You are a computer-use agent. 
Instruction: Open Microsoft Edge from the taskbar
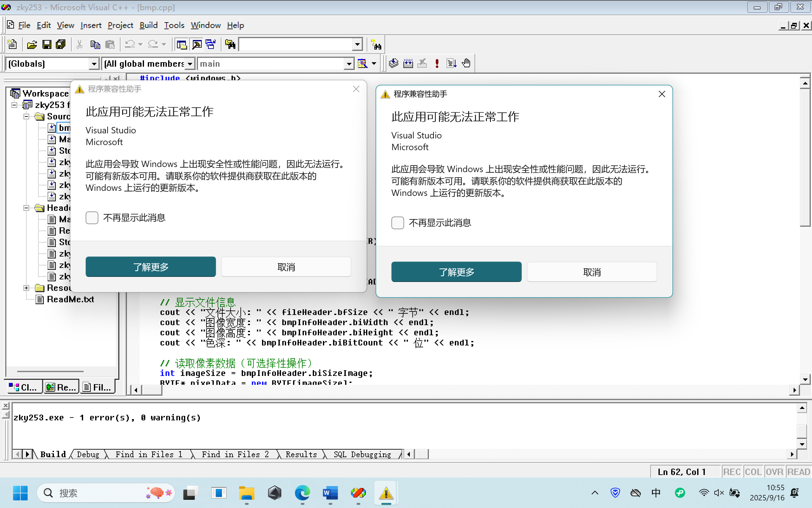(302, 493)
